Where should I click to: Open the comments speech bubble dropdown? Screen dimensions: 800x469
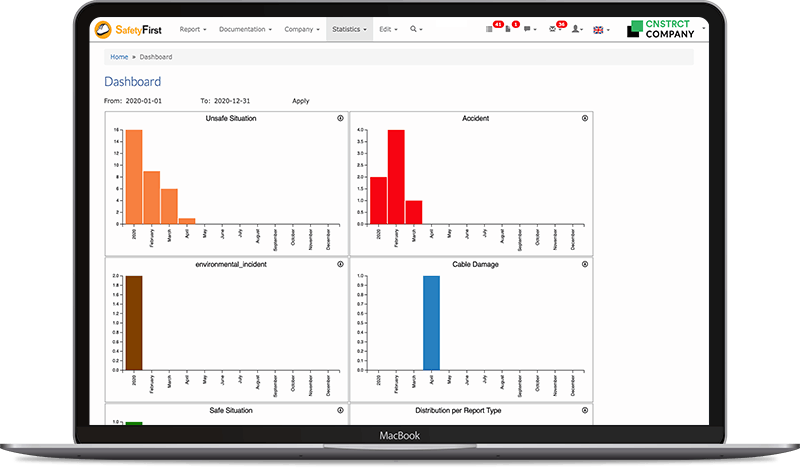coord(530,29)
